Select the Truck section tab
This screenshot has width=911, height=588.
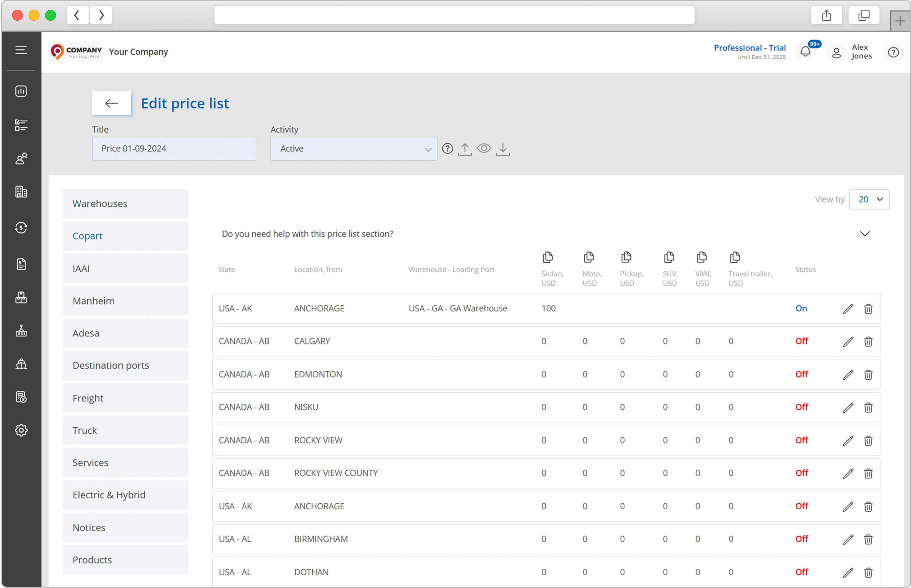pyautogui.click(x=126, y=430)
